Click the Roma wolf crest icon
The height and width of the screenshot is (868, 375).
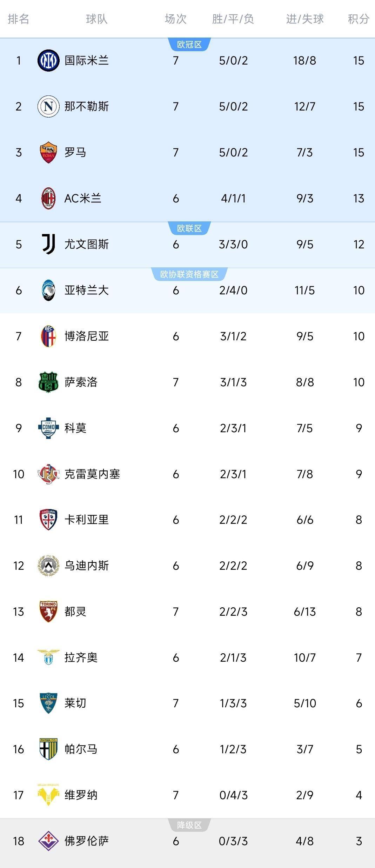coord(48,152)
